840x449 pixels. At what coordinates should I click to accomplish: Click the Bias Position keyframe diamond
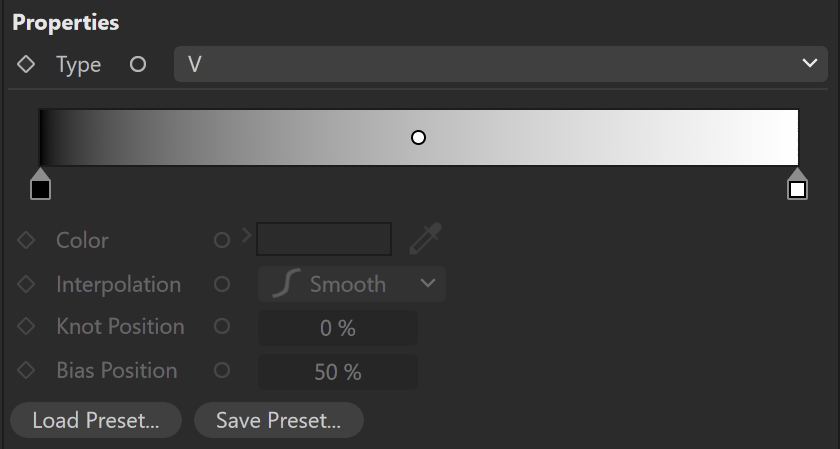coord(26,370)
